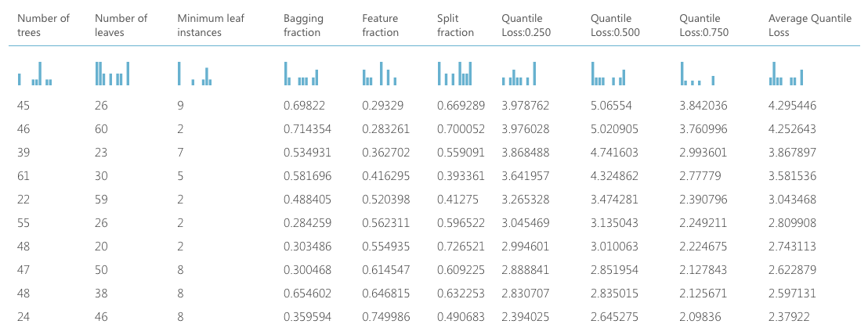Select Average Quantile Loss value 3.043468

[792, 200]
